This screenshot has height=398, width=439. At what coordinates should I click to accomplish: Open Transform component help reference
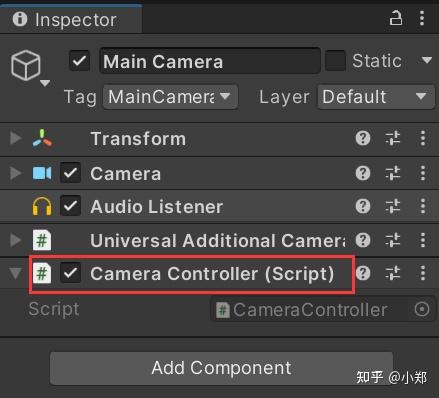(363, 138)
